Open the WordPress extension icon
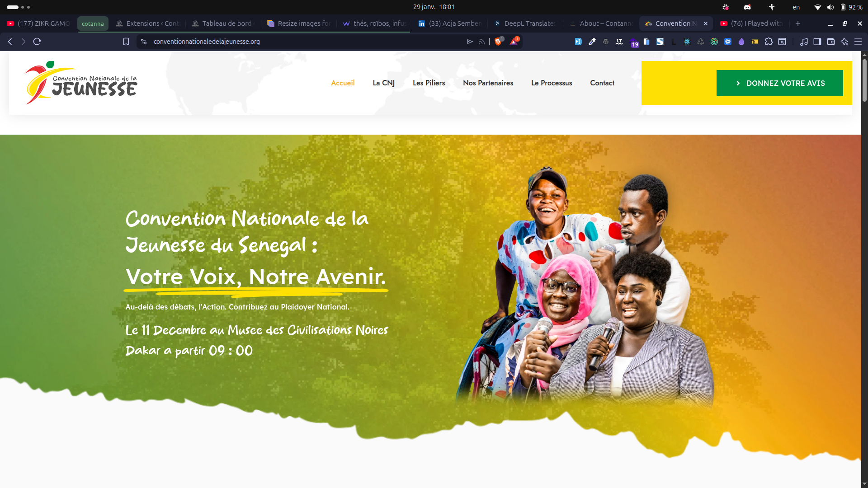The width and height of the screenshot is (868, 488). pos(606,42)
